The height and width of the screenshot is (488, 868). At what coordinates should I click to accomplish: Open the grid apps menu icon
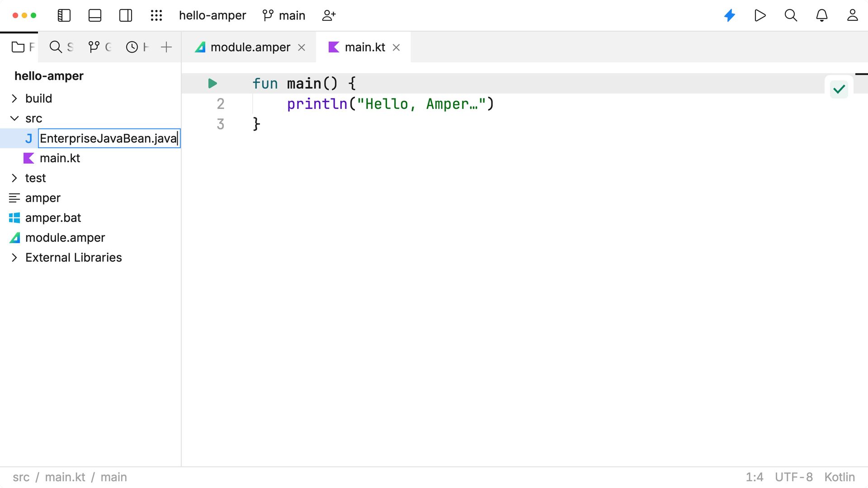tap(156, 15)
